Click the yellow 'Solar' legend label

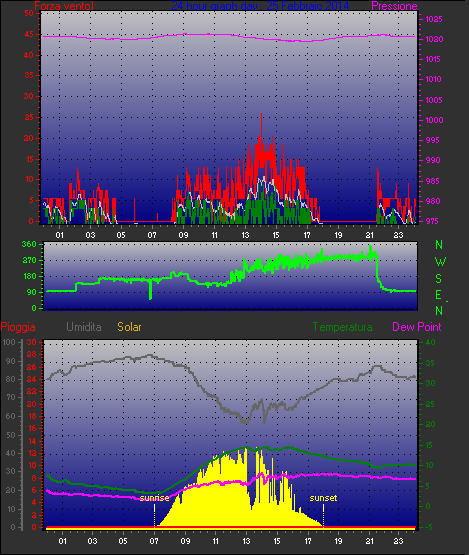tap(129, 327)
